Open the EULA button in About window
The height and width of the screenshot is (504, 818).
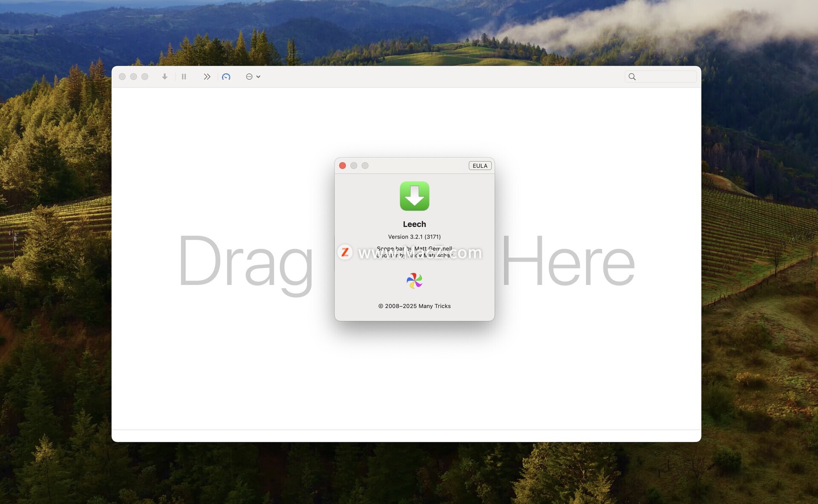pos(480,166)
